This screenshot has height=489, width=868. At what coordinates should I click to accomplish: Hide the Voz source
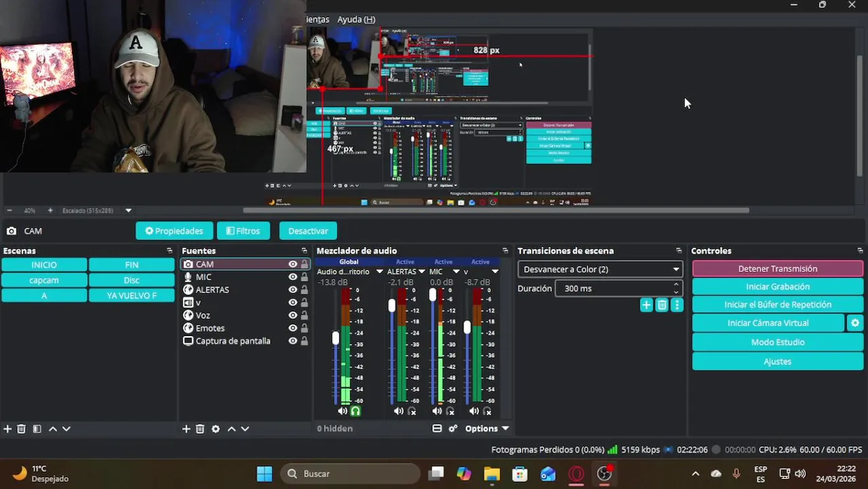coord(293,316)
